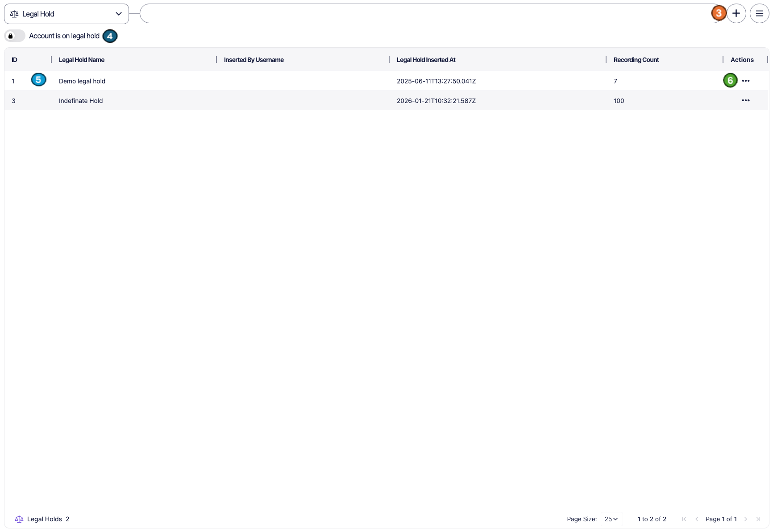Click the plus icon to add a legal hold
Viewport: 773px width, 532px height.
[736, 13]
